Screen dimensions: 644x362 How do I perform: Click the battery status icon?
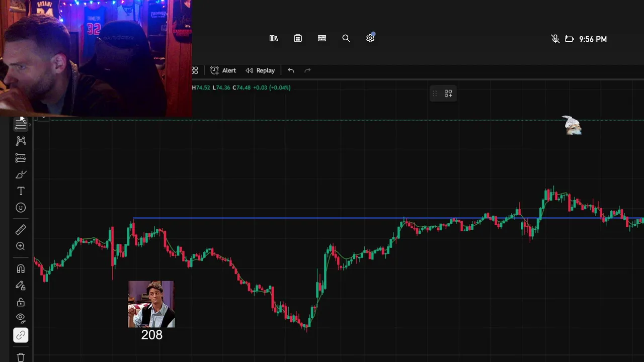570,39
